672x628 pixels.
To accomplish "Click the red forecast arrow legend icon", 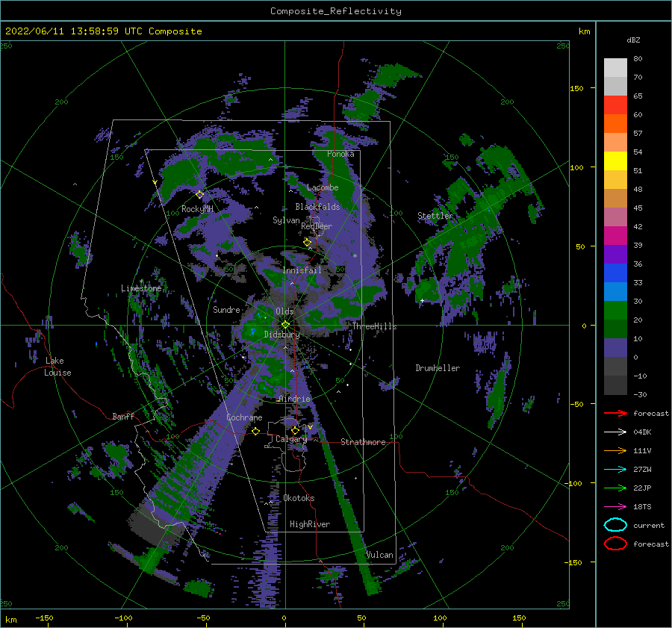I will tap(615, 413).
